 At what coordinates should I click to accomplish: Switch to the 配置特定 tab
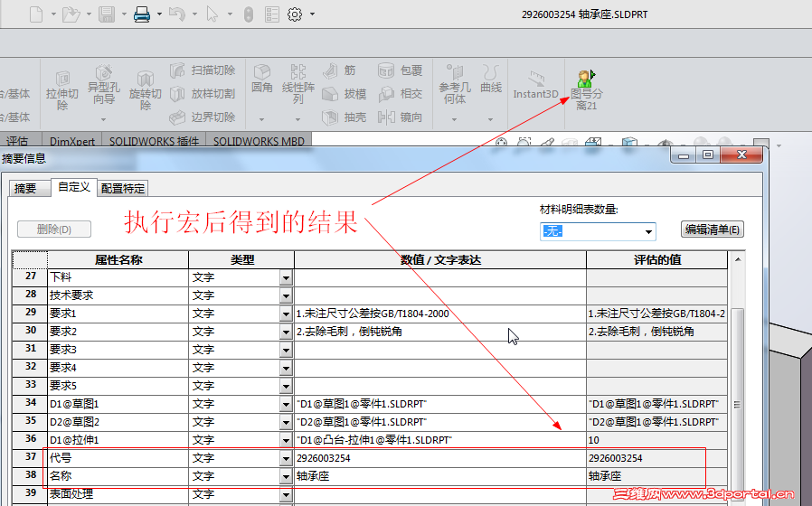tap(123, 188)
